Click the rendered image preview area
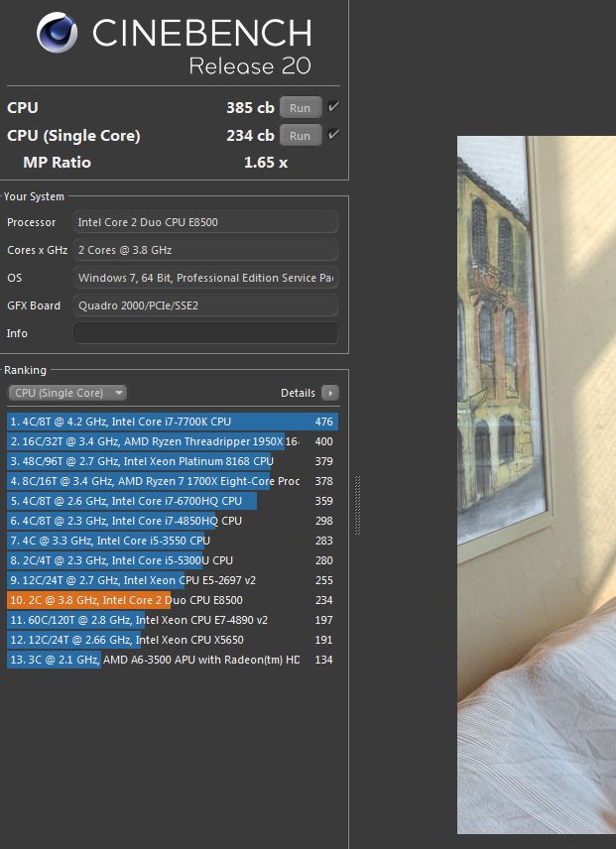Screen dimensions: 616x849 pyautogui.click(x=537, y=485)
